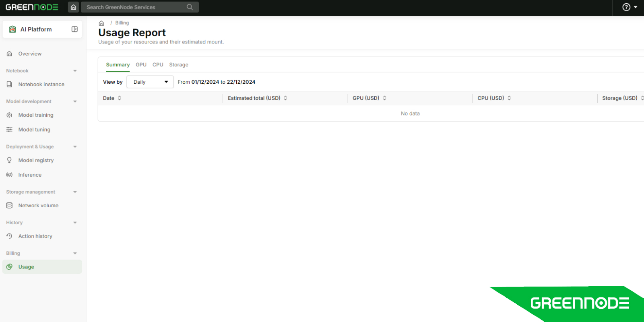The width and height of the screenshot is (644, 322).
Task: Switch to the GPU tab
Action: coord(141,65)
